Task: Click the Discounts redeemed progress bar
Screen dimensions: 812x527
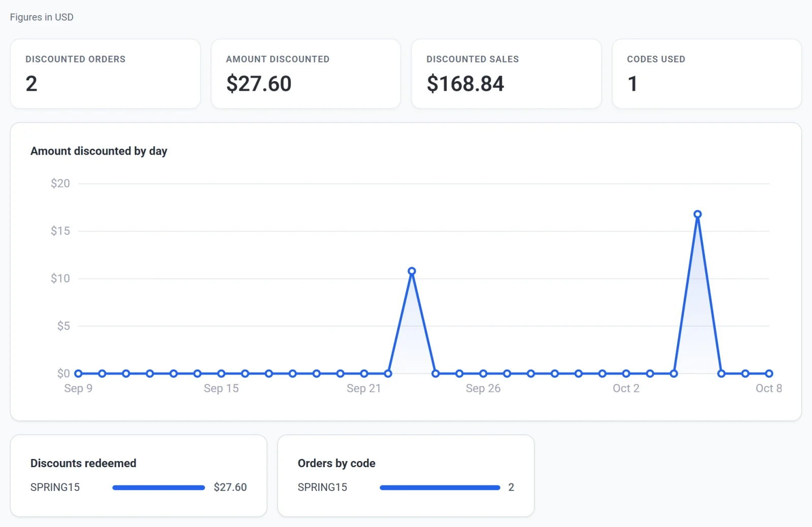Action: pyautogui.click(x=159, y=488)
